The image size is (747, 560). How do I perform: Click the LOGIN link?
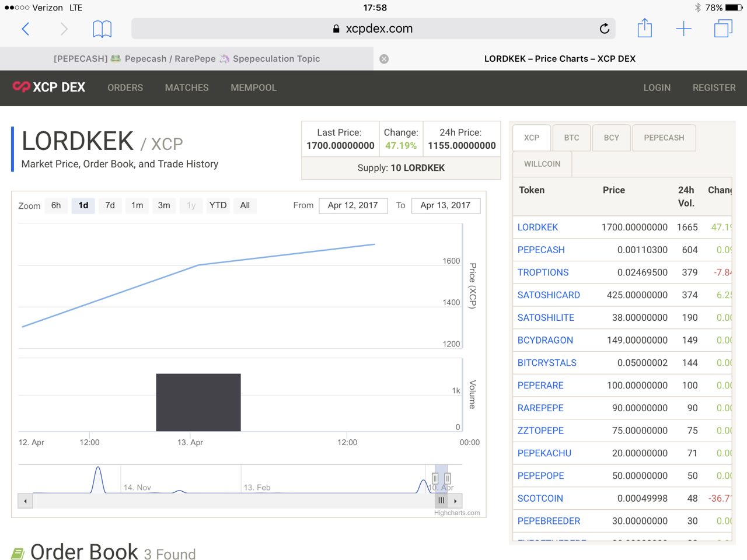point(657,87)
